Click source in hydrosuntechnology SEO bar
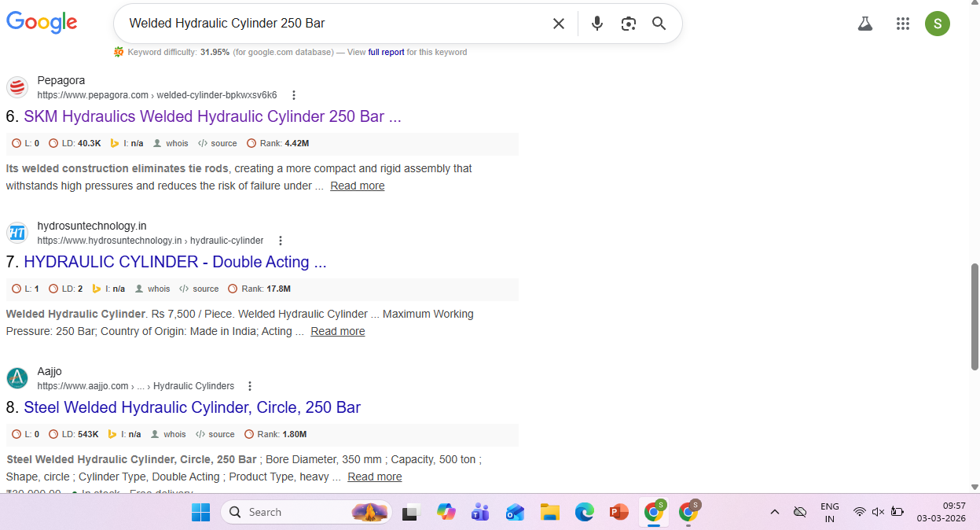980x530 pixels. point(200,289)
